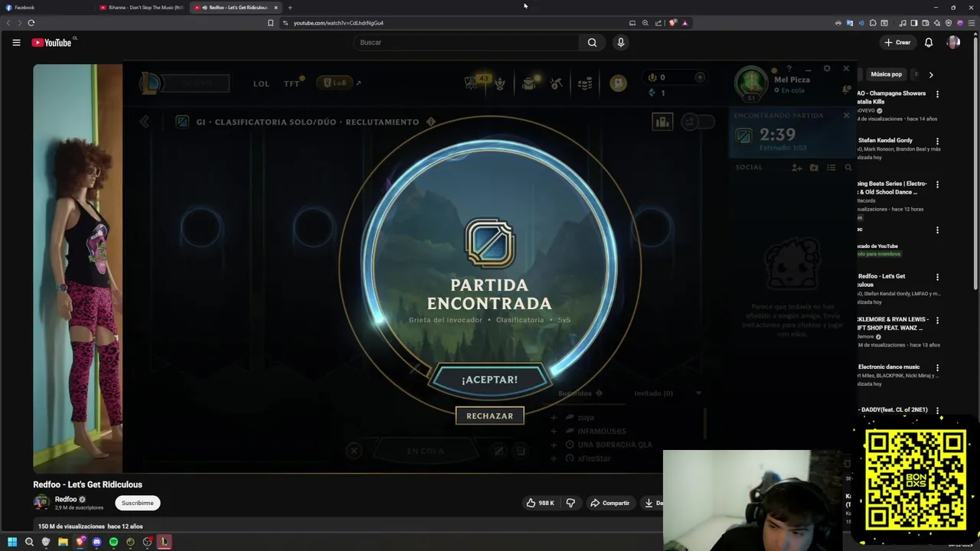Open options for THRIFT SHOP video

(x=937, y=320)
